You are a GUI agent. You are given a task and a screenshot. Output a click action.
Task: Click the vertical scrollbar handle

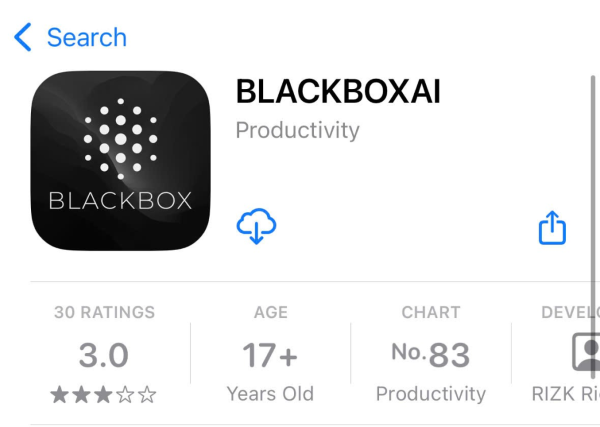tap(593, 227)
